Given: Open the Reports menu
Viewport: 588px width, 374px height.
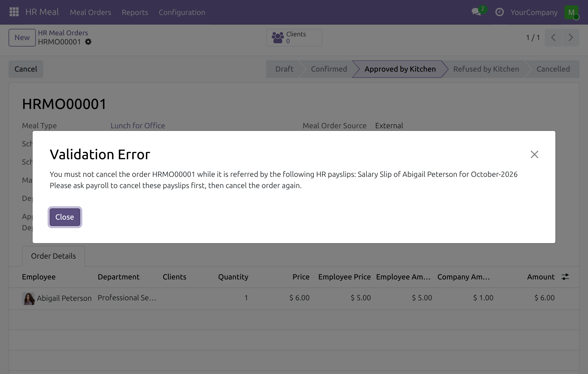Looking at the screenshot, I should 135,12.
